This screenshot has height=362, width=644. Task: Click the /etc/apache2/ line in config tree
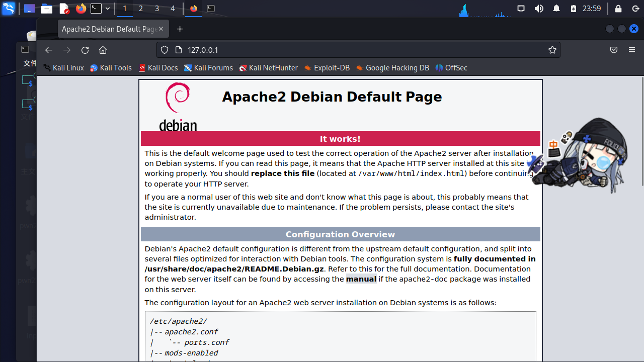(179, 321)
